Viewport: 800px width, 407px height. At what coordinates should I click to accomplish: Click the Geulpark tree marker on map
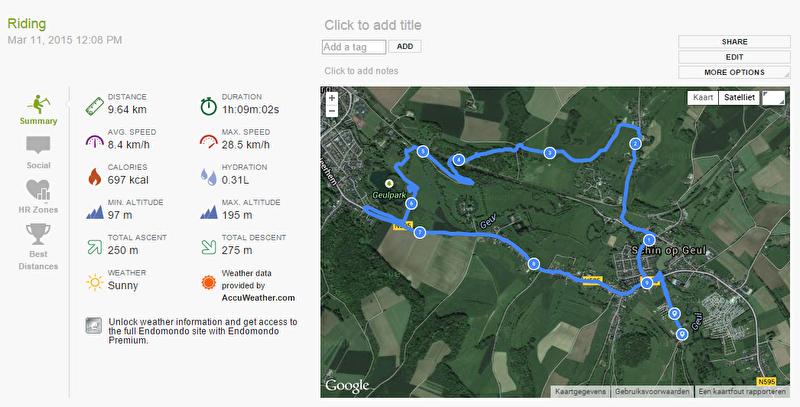click(389, 184)
